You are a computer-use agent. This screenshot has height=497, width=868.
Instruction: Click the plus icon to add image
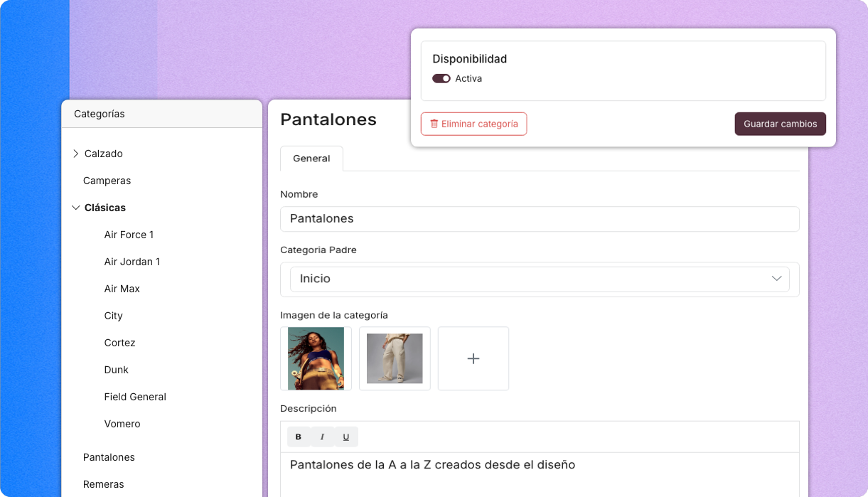[x=473, y=358]
